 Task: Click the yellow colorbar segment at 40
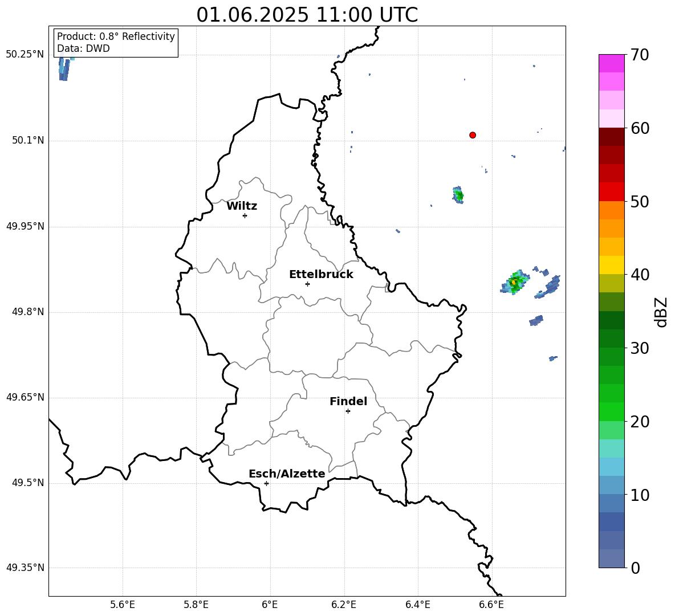point(611,265)
